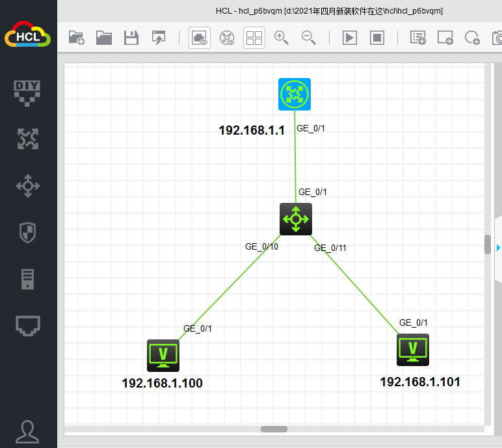Image resolution: width=502 pixels, height=448 pixels.
Task: Open the switch device category
Action: [28, 186]
